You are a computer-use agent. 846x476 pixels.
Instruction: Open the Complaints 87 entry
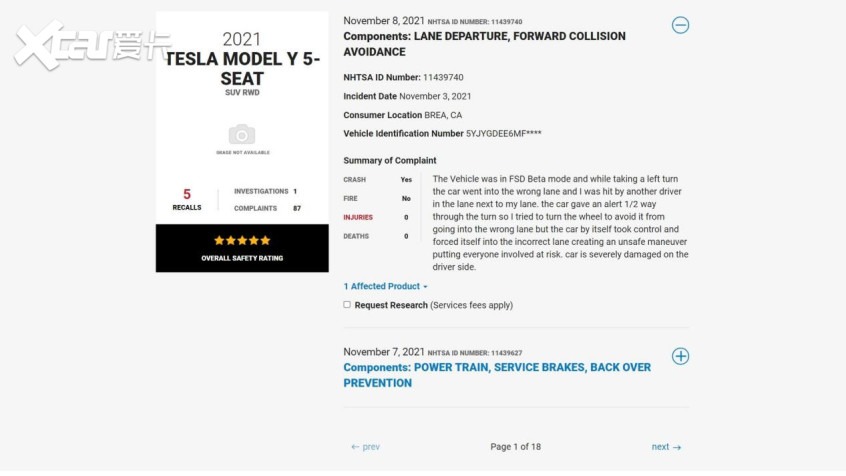pos(267,208)
